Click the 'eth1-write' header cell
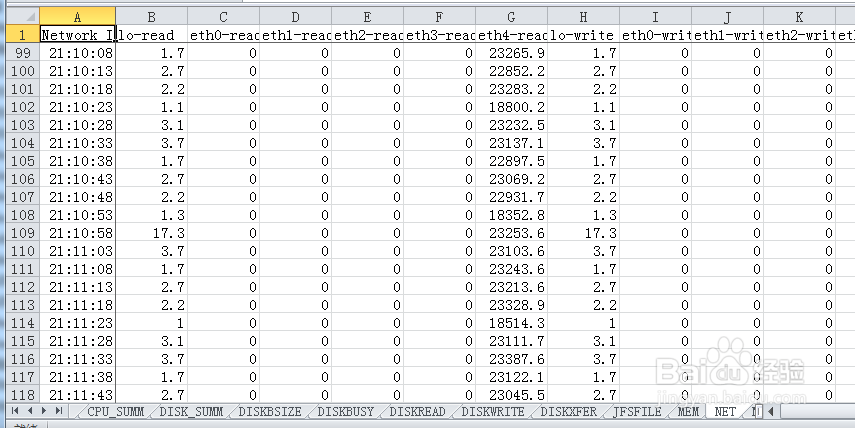This screenshot has height=428, width=855. coord(727,34)
